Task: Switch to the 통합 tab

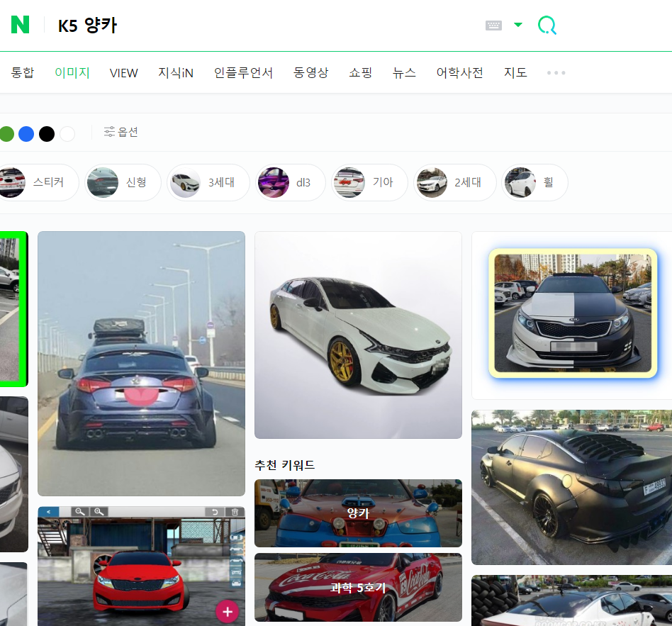Action: (x=22, y=72)
